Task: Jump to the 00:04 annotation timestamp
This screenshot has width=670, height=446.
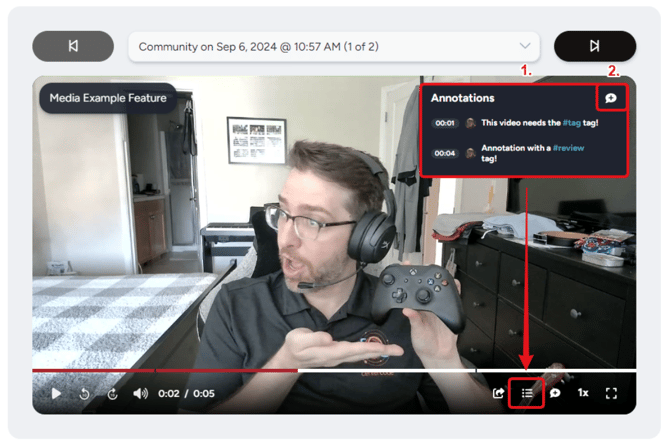Action: point(445,153)
